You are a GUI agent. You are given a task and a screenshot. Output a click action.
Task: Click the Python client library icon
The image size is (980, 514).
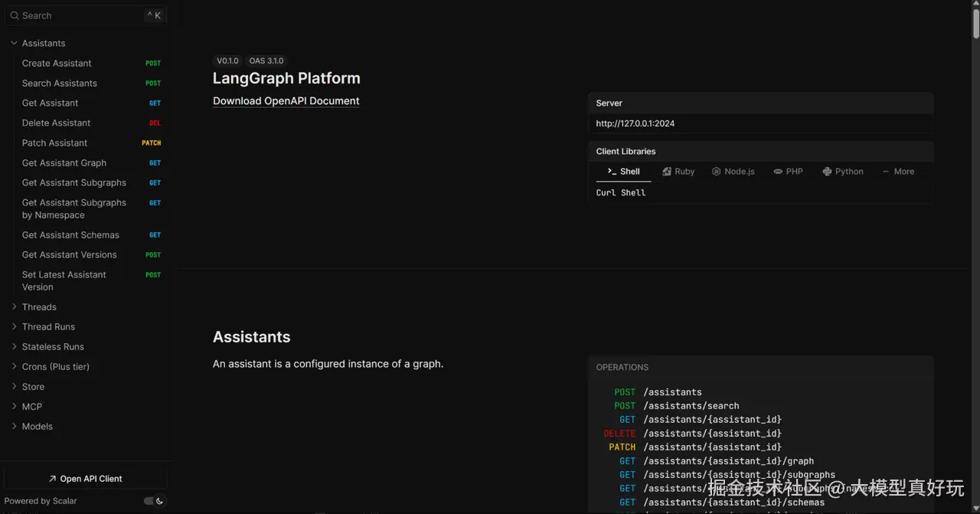click(x=827, y=172)
